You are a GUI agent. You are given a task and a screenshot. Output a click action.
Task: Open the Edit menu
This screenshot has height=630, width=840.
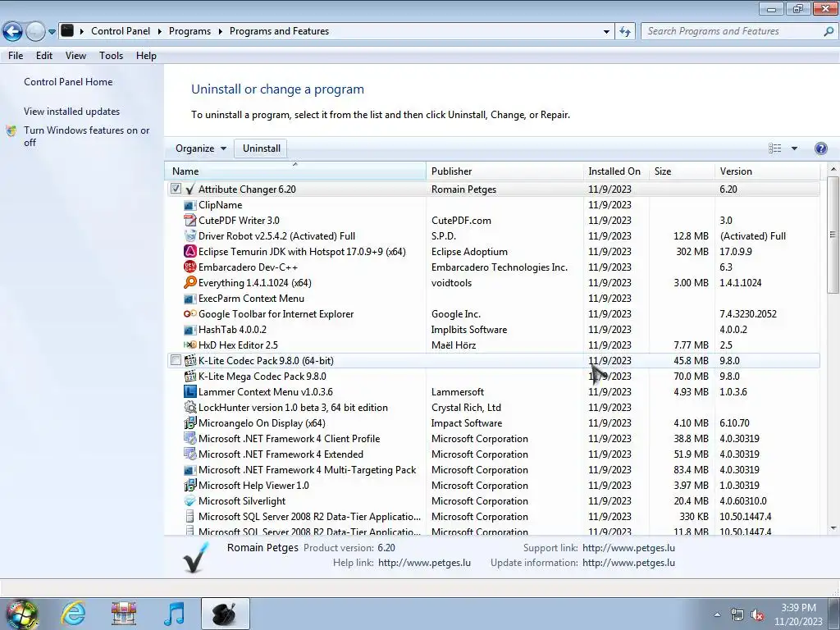click(44, 56)
